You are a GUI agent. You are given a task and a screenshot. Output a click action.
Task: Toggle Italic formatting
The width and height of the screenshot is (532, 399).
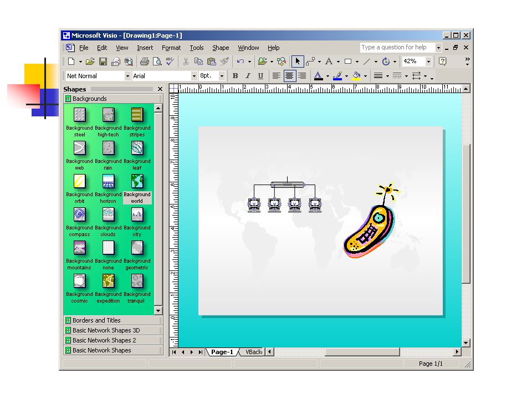click(248, 76)
